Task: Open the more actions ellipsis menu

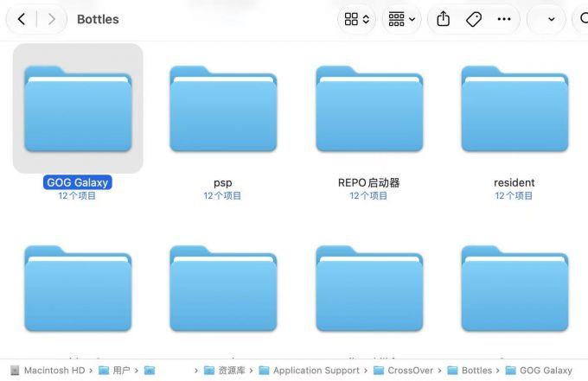Action: pos(504,19)
